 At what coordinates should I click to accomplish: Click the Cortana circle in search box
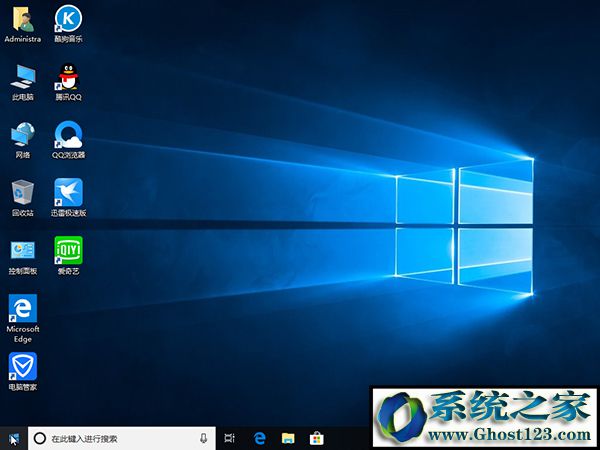40,439
